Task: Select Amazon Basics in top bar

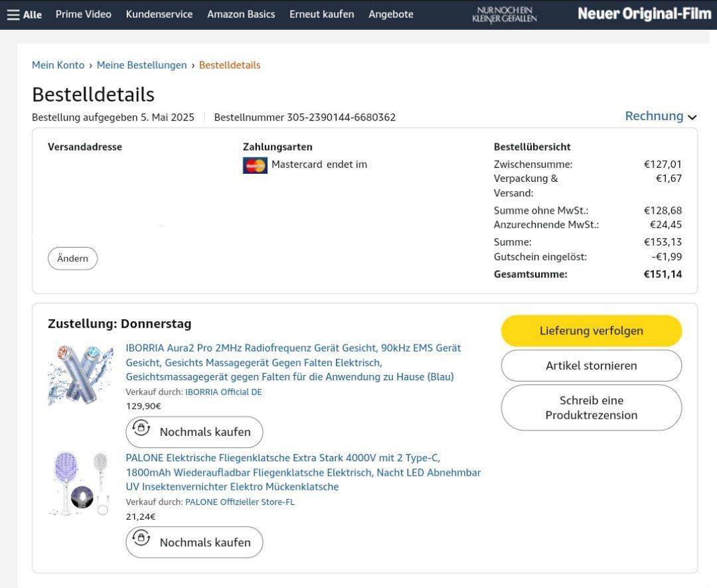Action: 241,14
